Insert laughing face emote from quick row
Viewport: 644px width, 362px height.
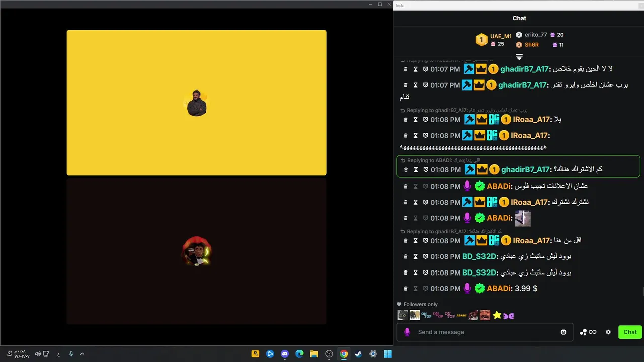pyautogui.click(x=485, y=315)
